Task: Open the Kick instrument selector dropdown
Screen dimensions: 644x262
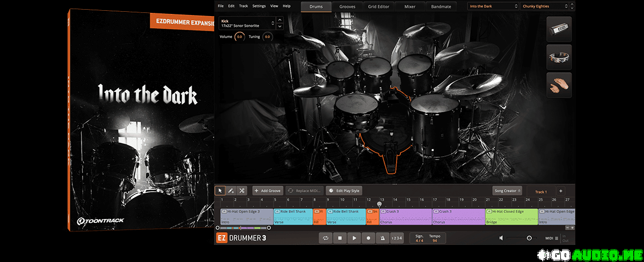Action: pyautogui.click(x=247, y=24)
